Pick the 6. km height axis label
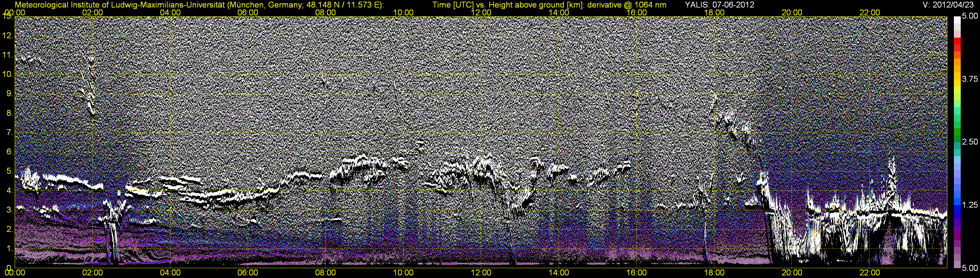The width and height of the screenshot is (980, 278). tap(9, 151)
